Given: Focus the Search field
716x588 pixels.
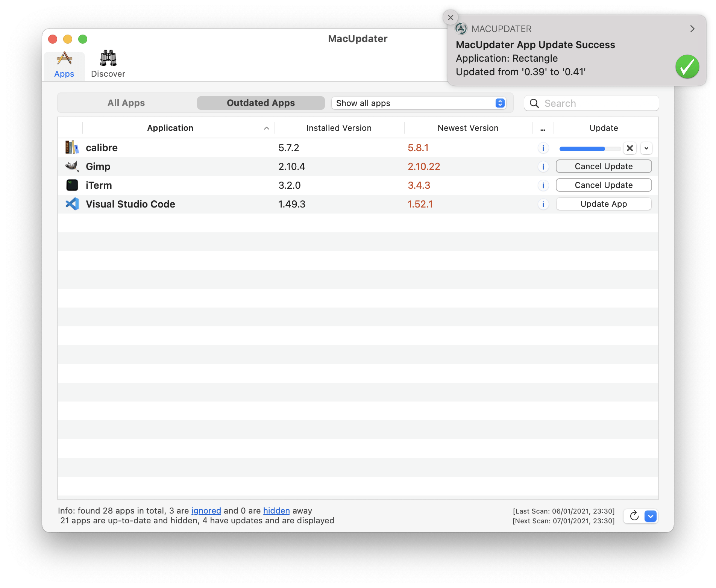Looking at the screenshot, I should tap(592, 103).
